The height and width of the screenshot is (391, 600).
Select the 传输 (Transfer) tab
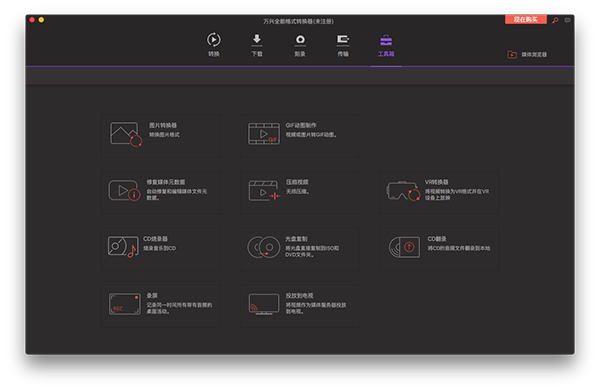click(343, 45)
